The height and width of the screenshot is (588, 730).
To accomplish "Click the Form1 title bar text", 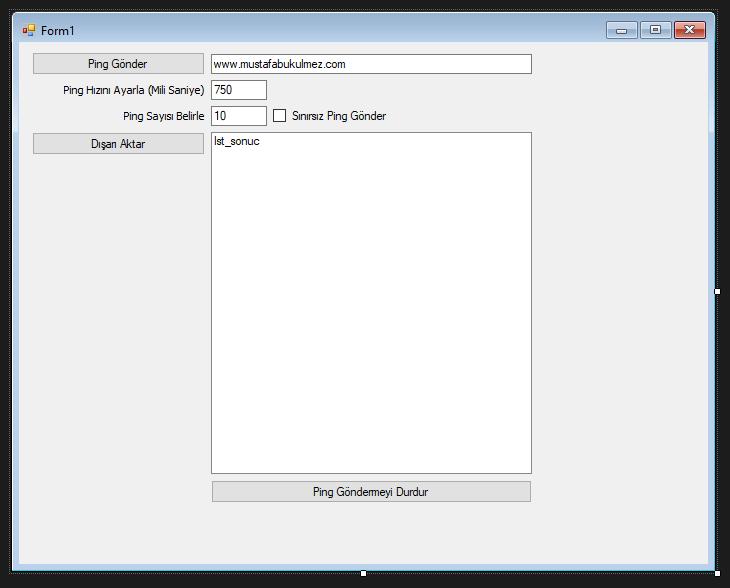I will click(58, 31).
